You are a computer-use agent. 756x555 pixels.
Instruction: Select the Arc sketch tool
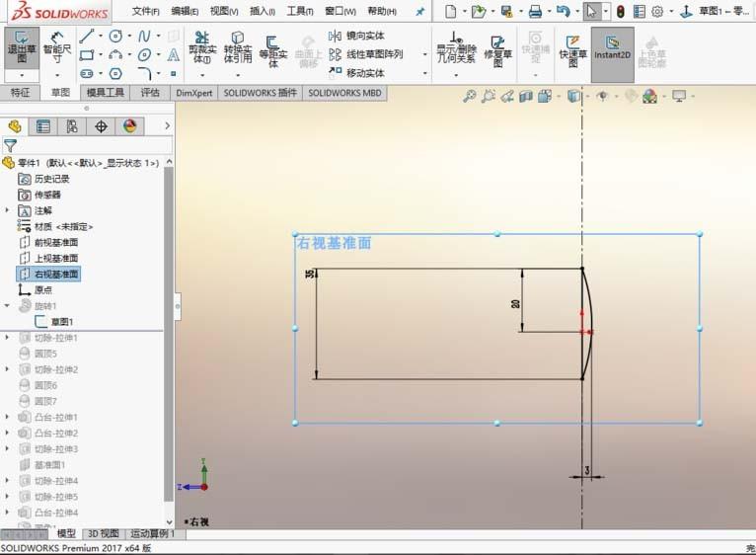point(115,55)
